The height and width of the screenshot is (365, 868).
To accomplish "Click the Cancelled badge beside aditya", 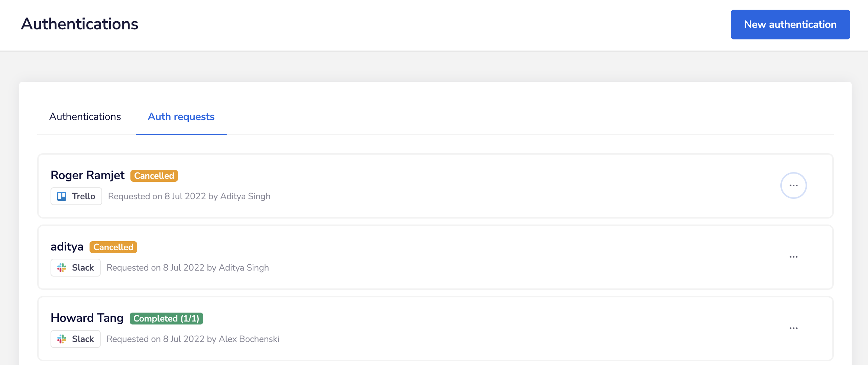I will point(113,247).
